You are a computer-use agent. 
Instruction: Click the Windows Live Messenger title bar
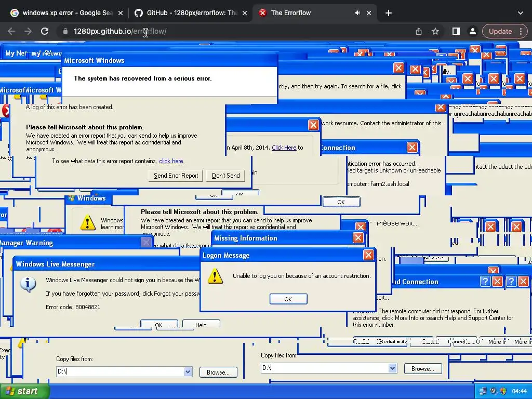tap(106, 264)
